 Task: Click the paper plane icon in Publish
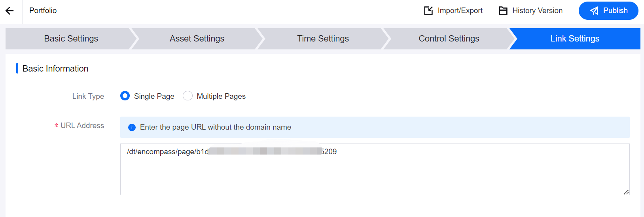594,11
